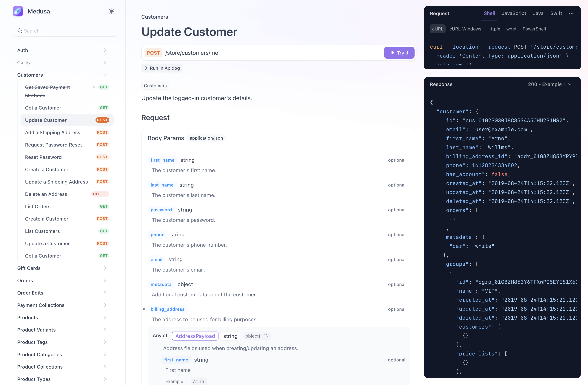588x385 pixels.
Task: Select the PowerShell sub-tab
Action: coord(534,29)
